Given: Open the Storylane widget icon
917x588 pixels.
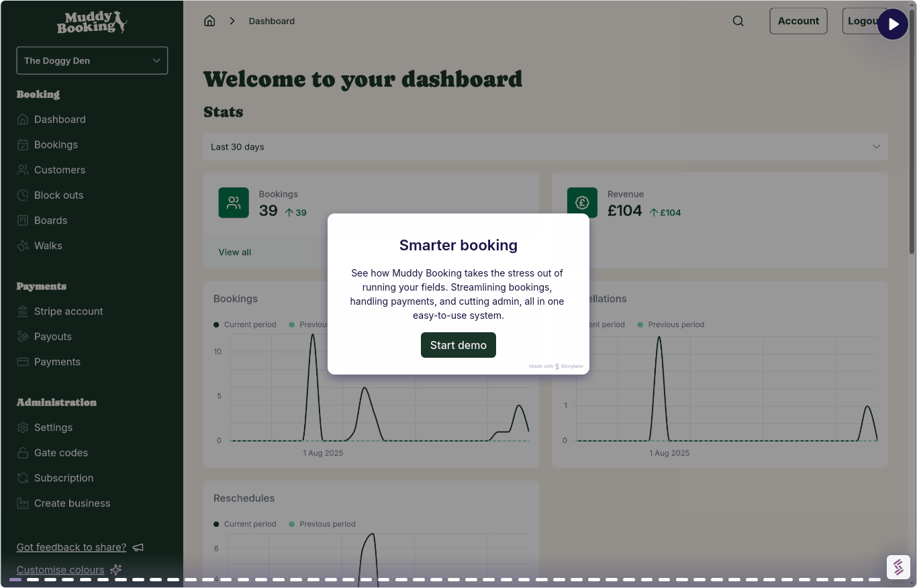Looking at the screenshot, I should 898,567.
